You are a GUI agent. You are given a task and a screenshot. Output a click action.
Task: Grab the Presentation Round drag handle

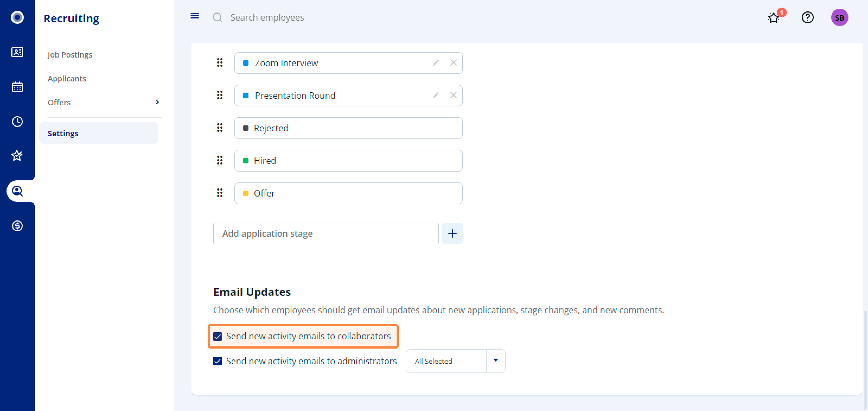point(220,95)
